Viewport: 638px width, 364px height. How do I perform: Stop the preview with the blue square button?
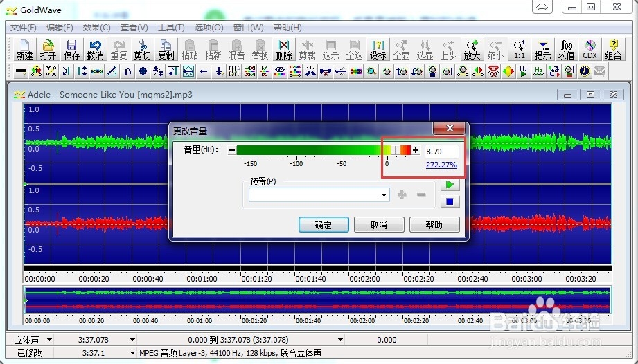pos(450,201)
